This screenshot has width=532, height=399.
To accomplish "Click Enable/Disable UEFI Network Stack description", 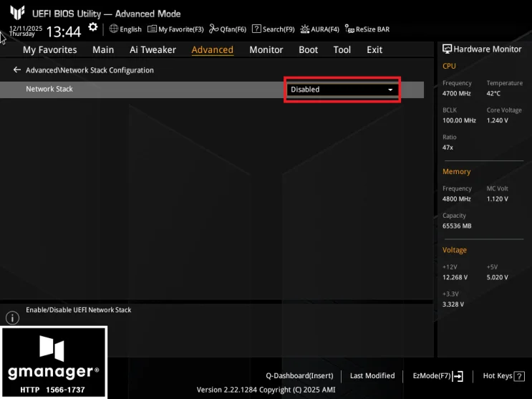I will [78, 309].
